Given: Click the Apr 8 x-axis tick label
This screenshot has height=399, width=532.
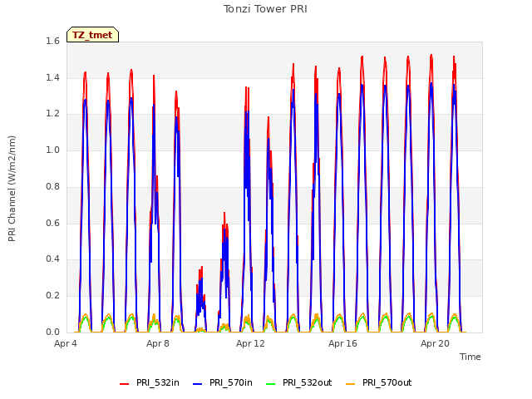Looking at the screenshot, I should 158,343.
